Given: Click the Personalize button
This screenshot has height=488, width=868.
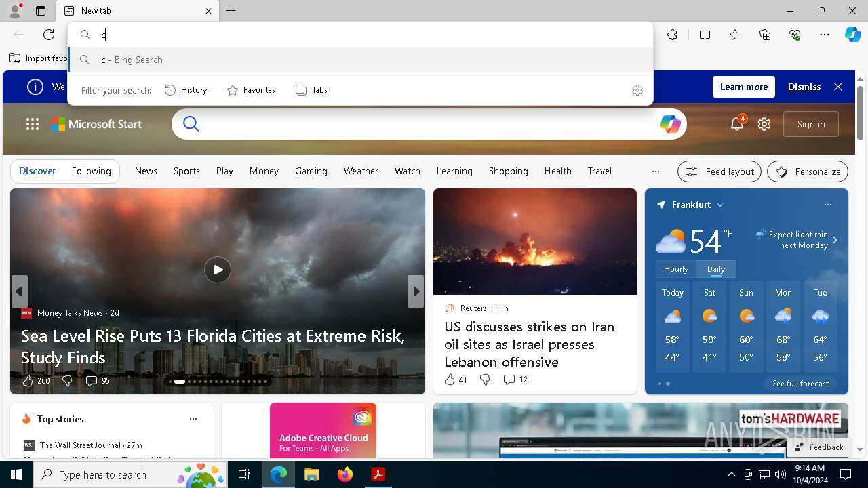Looking at the screenshot, I should click(808, 171).
